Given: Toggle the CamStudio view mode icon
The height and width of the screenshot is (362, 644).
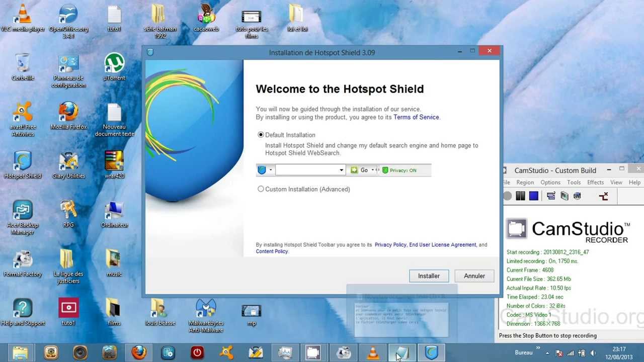Looking at the screenshot, I should click(x=551, y=196).
